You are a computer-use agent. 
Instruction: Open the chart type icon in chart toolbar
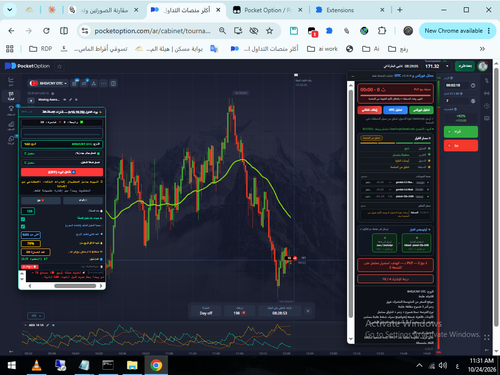pos(74,83)
